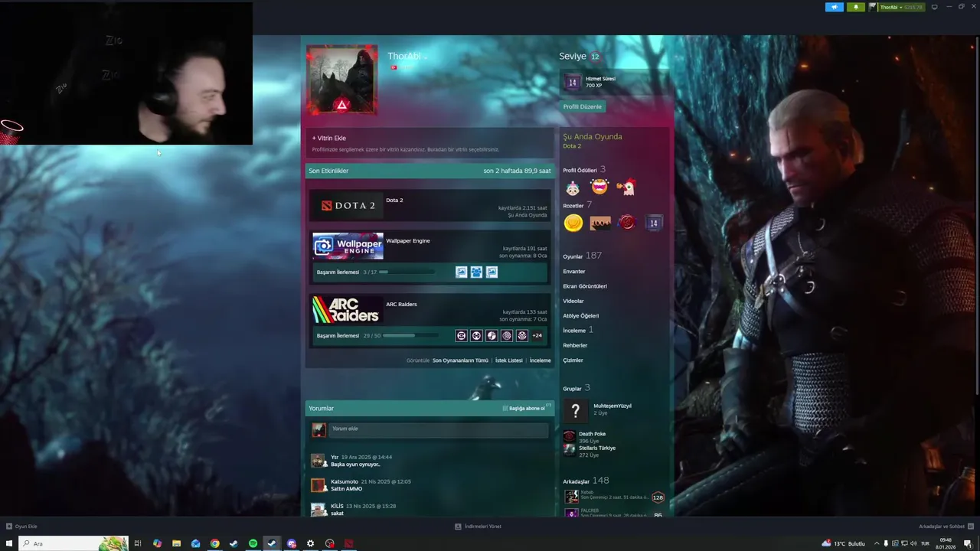Open commenter Katsumoto's avatar

point(318,484)
